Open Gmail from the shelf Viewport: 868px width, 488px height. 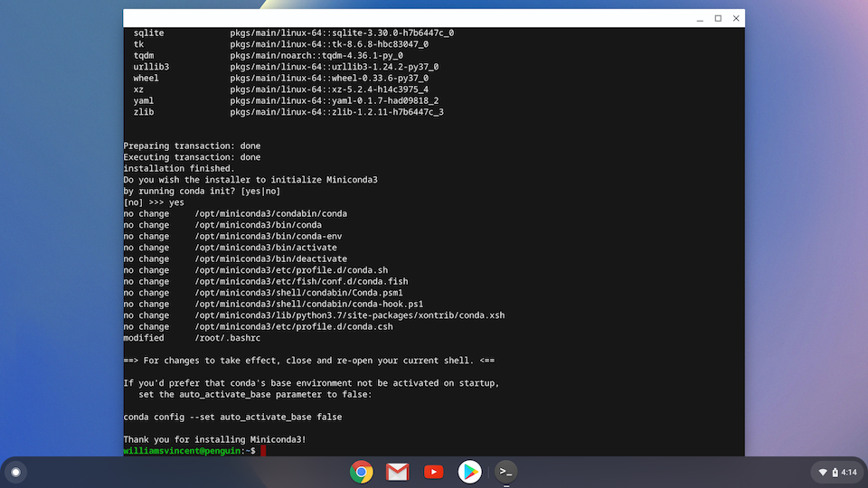[397, 472]
